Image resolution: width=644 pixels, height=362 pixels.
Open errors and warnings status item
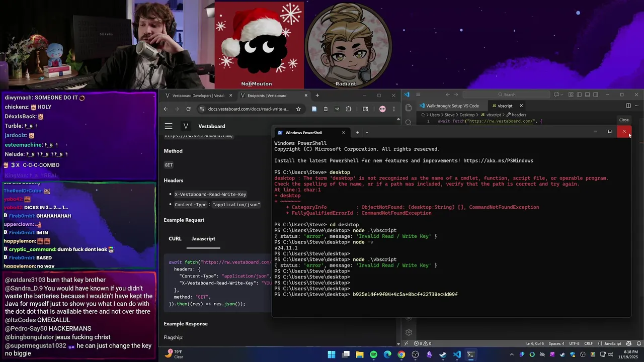pyautogui.click(x=422, y=343)
